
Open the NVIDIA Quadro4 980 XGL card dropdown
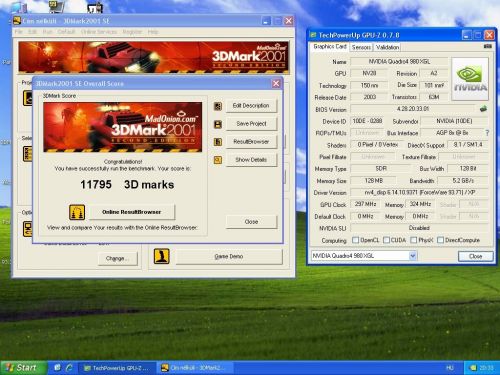coord(413,256)
